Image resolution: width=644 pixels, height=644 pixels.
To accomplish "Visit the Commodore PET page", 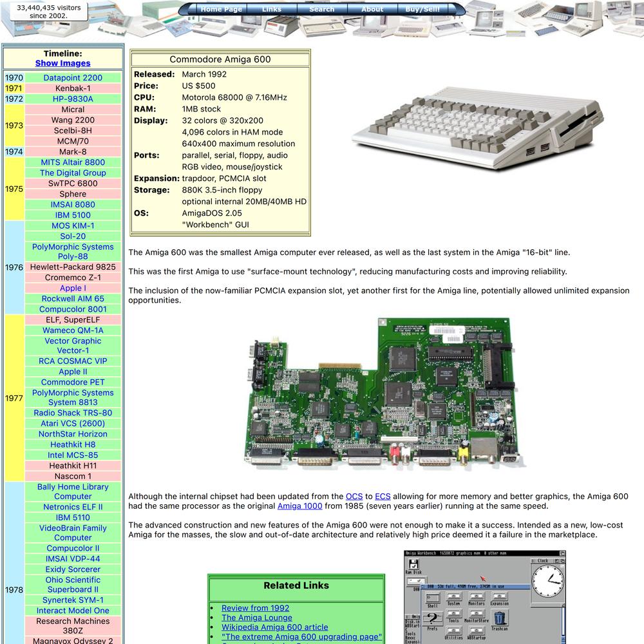I will click(73, 383).
